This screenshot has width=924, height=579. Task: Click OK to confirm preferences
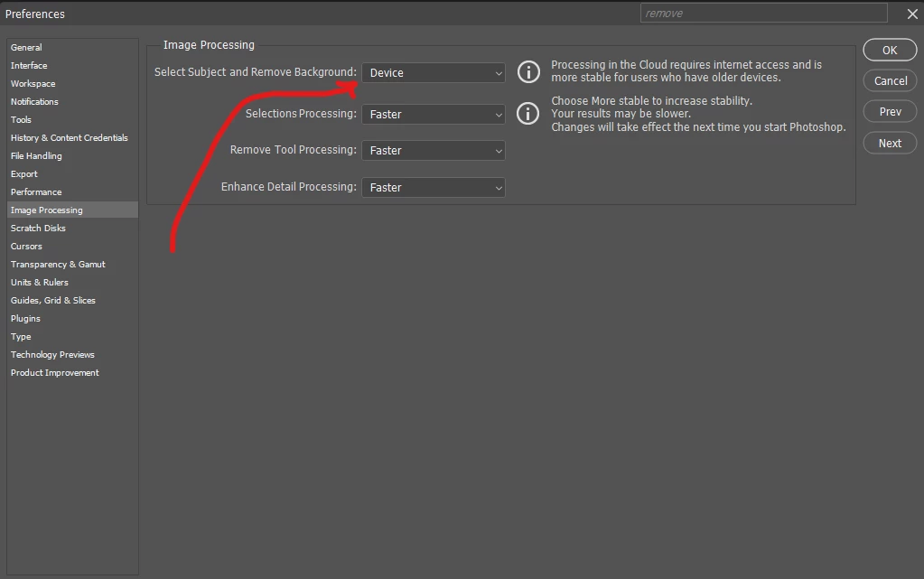coord(890,50)
